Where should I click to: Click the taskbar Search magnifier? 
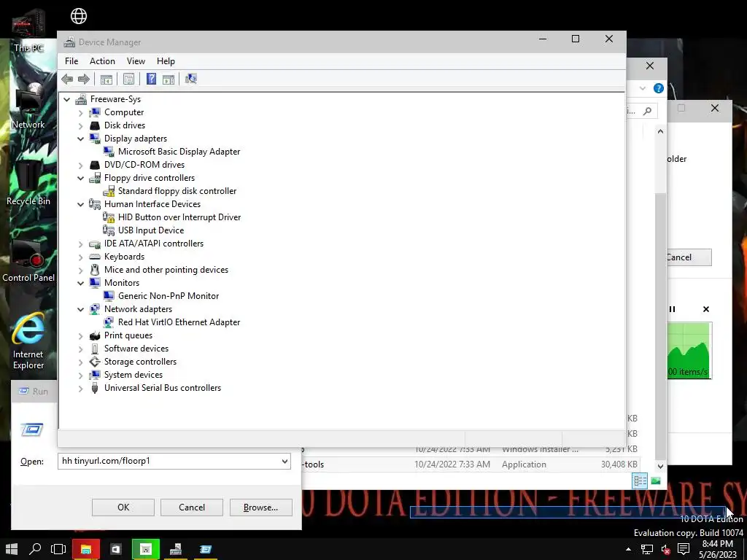click(35, 549)
